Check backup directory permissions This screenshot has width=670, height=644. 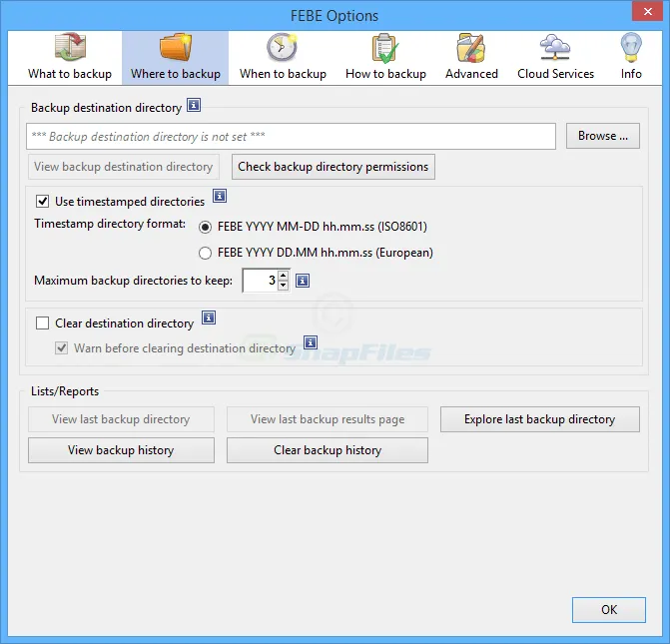(x=334, y=167)
